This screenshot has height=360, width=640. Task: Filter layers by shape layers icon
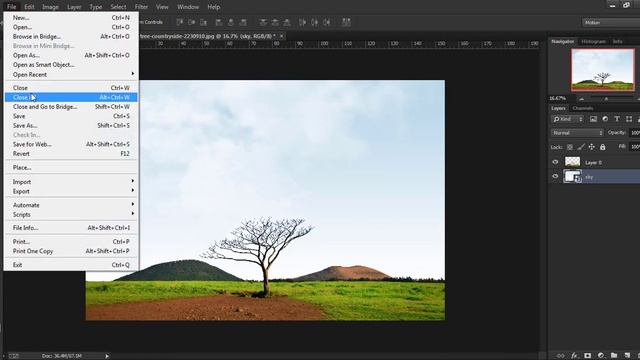(x=629, y=119)
